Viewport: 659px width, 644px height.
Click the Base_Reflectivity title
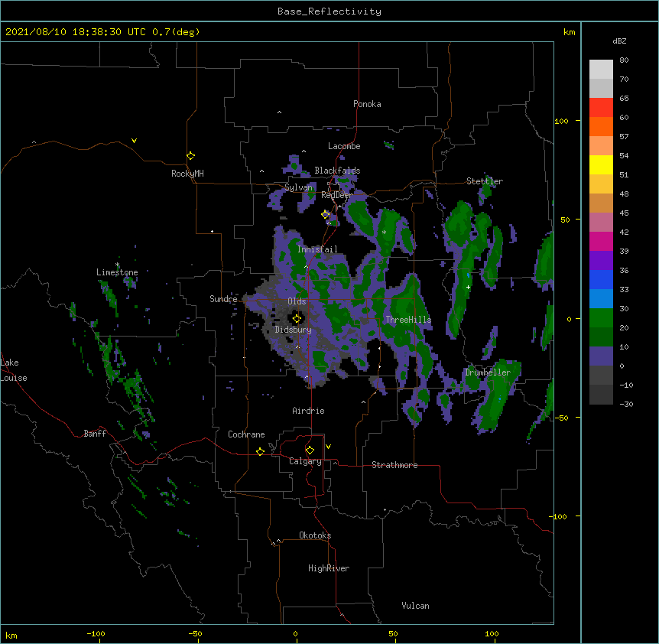[x=329, y=11]
